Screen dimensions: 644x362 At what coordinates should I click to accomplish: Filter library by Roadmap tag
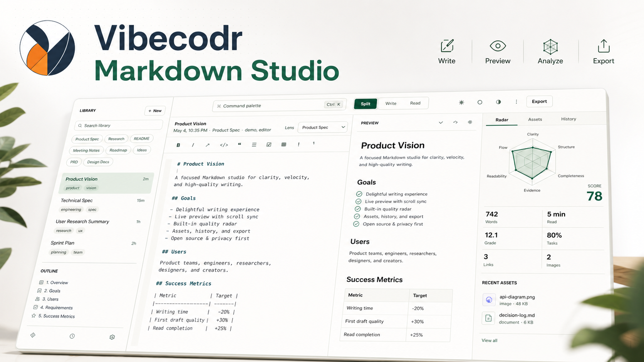click(x=118, y=150)
